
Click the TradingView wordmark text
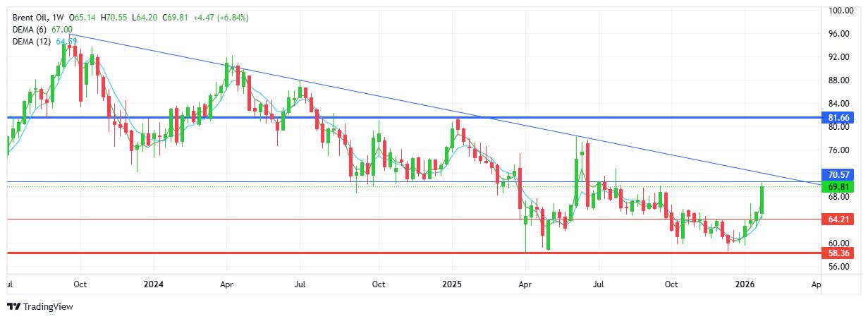pyautogui.click(x=48, y=307)
